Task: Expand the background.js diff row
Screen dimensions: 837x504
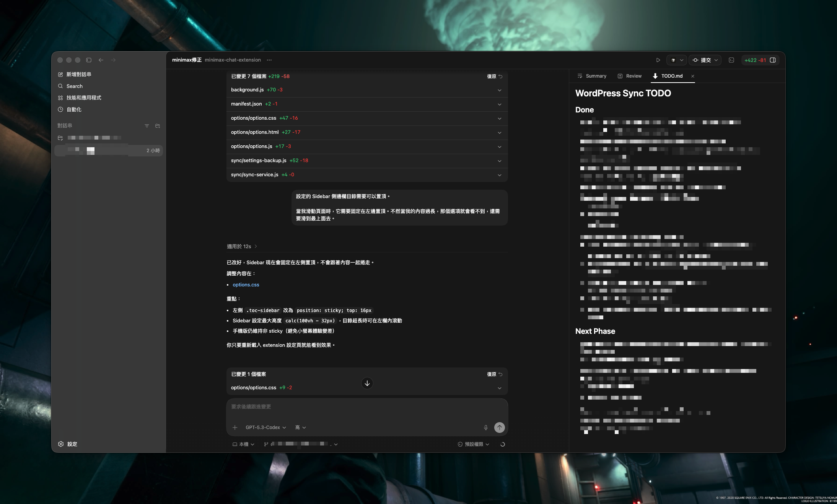Action: coord(367,90)
